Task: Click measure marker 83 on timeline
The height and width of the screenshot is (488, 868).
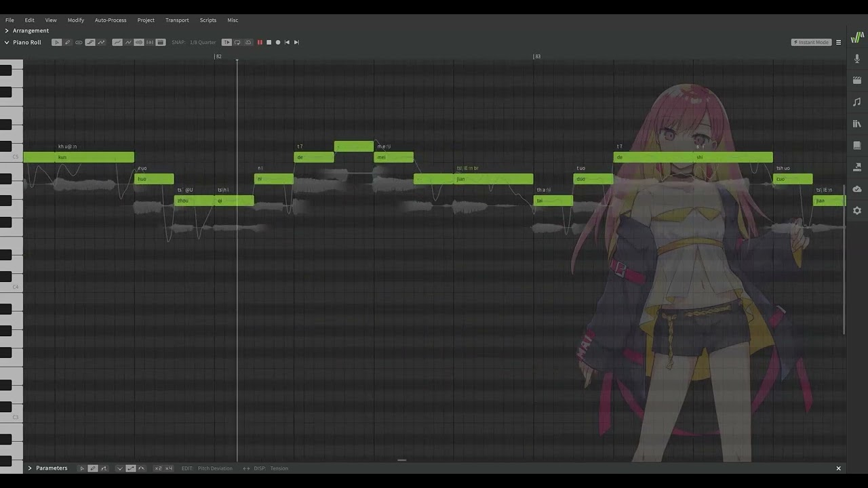Action: pos(537,56)
